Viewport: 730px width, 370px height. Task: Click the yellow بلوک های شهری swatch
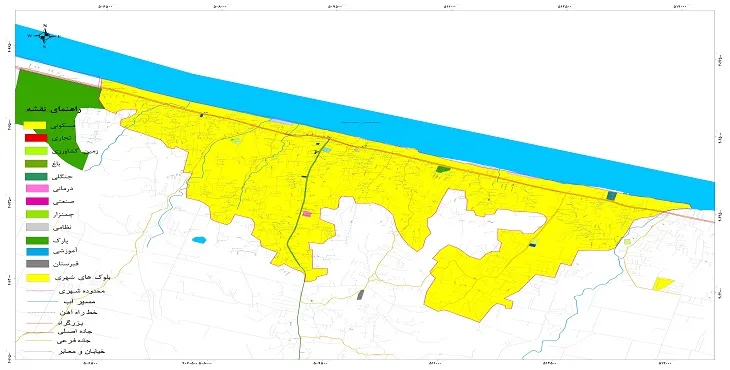point(38,277)
